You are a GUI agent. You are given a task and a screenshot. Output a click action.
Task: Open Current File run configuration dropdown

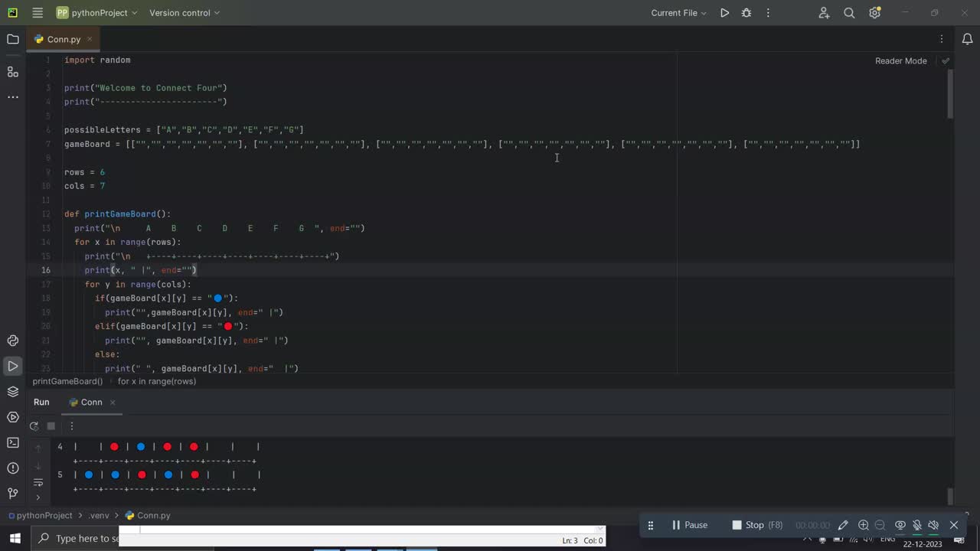pyautogui.click(x=678, y=13)
